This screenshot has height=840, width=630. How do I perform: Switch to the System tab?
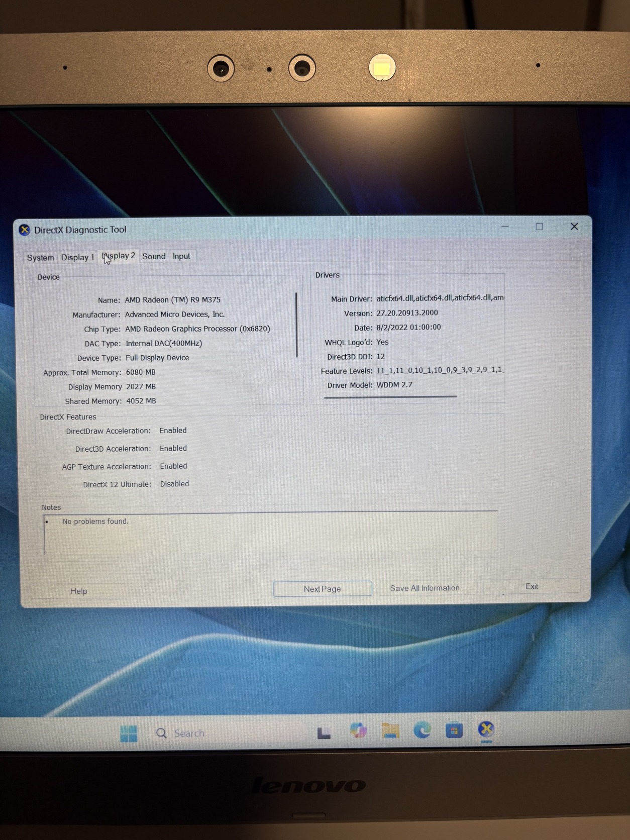click(x=40, y=257)
